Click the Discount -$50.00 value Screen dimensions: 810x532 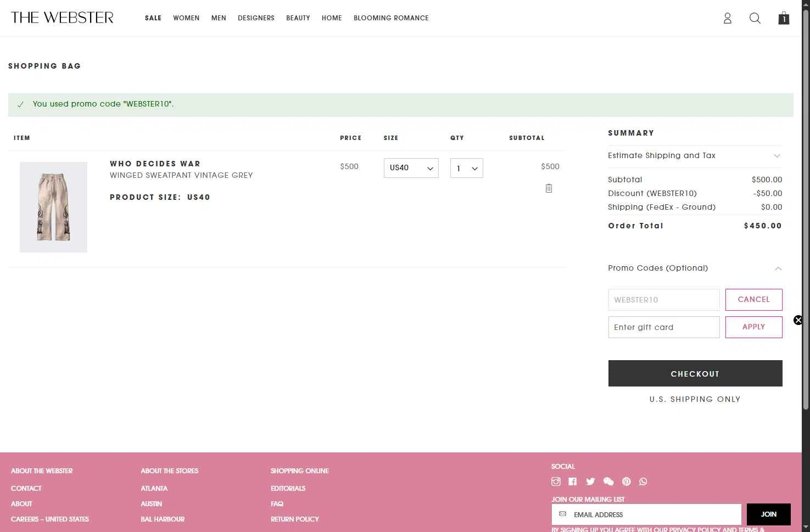tap(768, 193)
